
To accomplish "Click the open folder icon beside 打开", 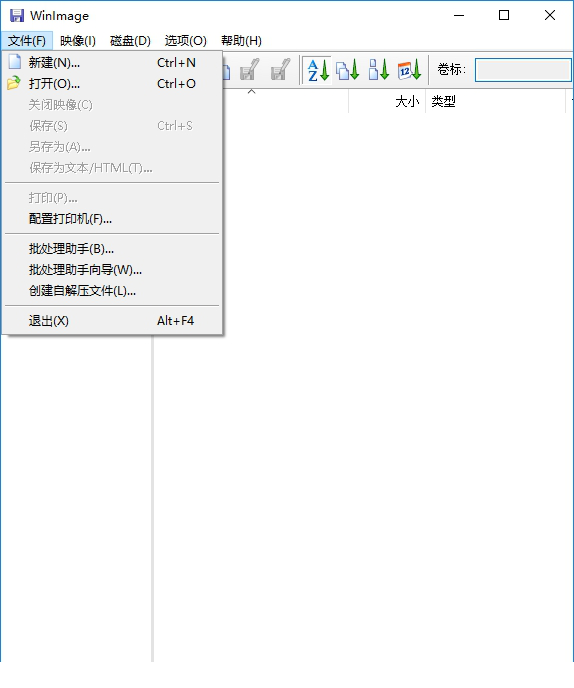I will (x=14, y=83).
